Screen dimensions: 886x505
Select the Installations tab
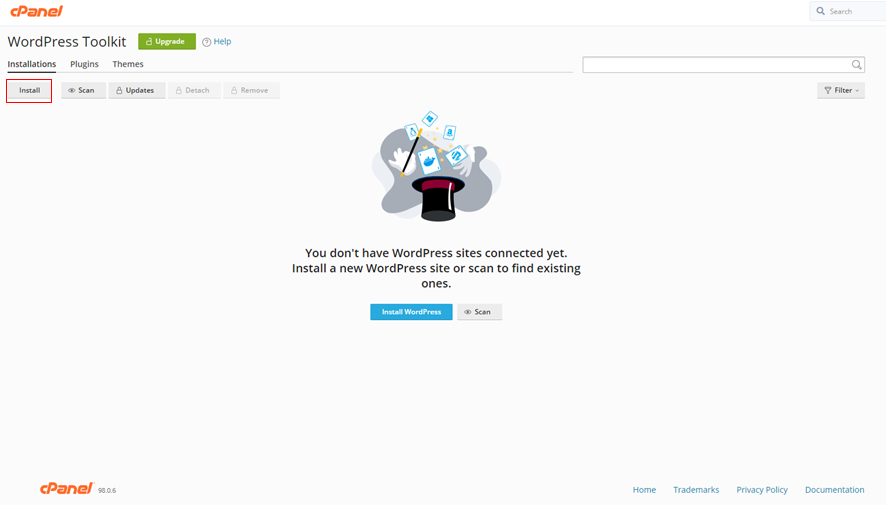click(x=32, y=64)
